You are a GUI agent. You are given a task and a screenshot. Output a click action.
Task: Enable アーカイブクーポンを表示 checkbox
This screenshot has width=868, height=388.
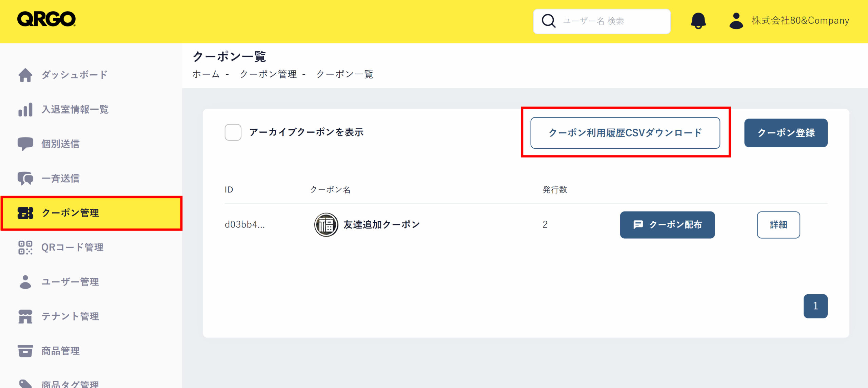pos(233,132)
